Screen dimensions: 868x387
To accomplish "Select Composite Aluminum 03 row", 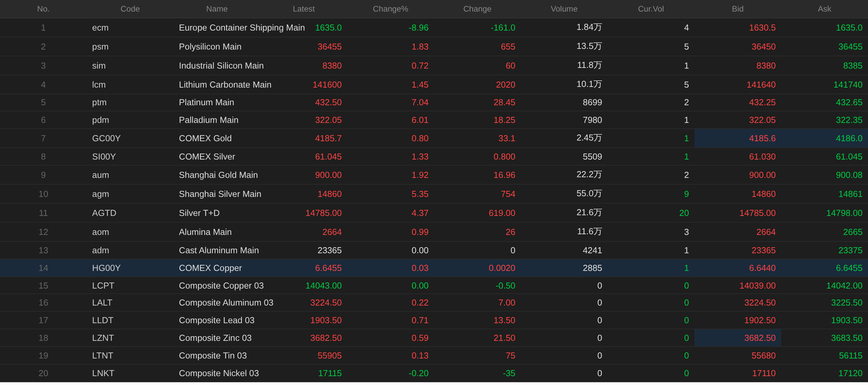I will [434, 302].
